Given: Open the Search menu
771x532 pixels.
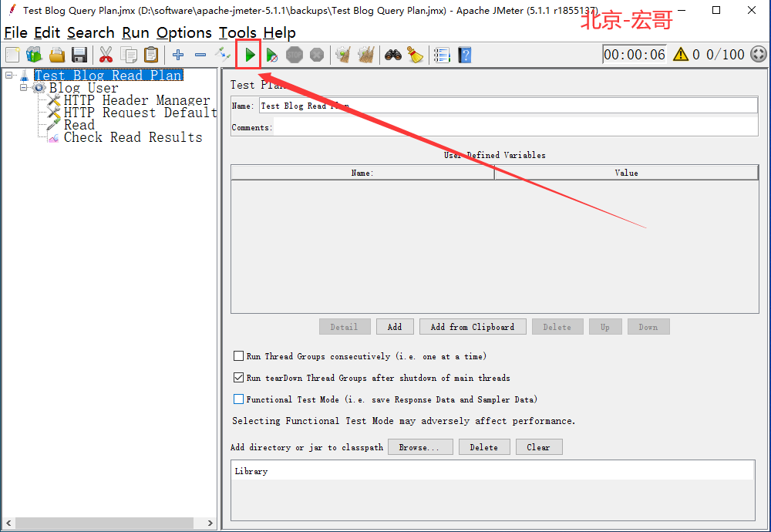Looking at the screenshot, I should click(91, 32).
